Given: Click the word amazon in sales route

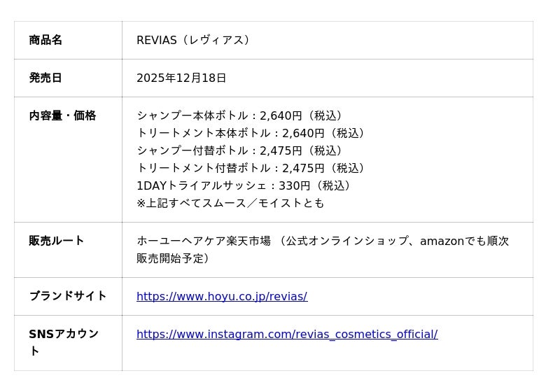Looking at the screenshot, I should (x=442, y=241).
